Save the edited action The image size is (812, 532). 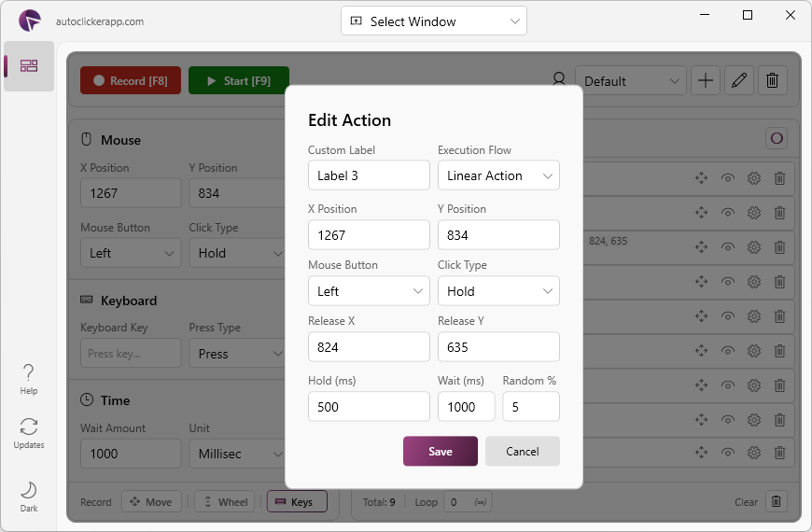point(441,451)
